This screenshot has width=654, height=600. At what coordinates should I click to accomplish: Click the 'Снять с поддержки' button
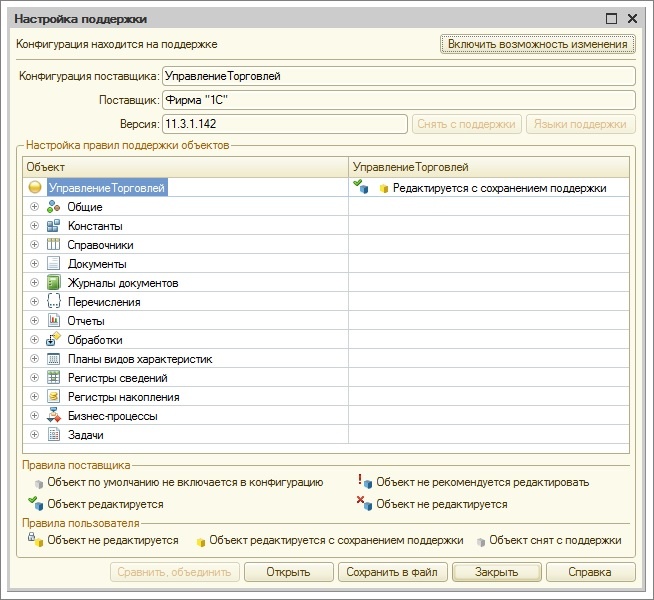pyautogui.click(x=467, y=124)
